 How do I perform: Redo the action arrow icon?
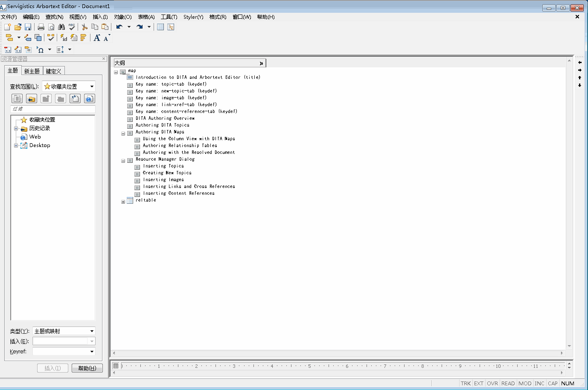[x=140, y=27]
